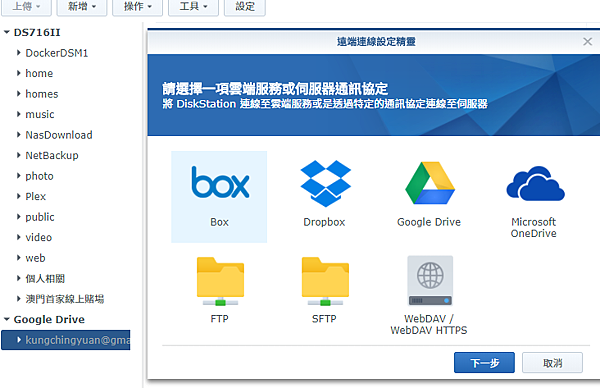Click the DS716II root label
Viewport: 600px width, 388px height.
(37, 33)
